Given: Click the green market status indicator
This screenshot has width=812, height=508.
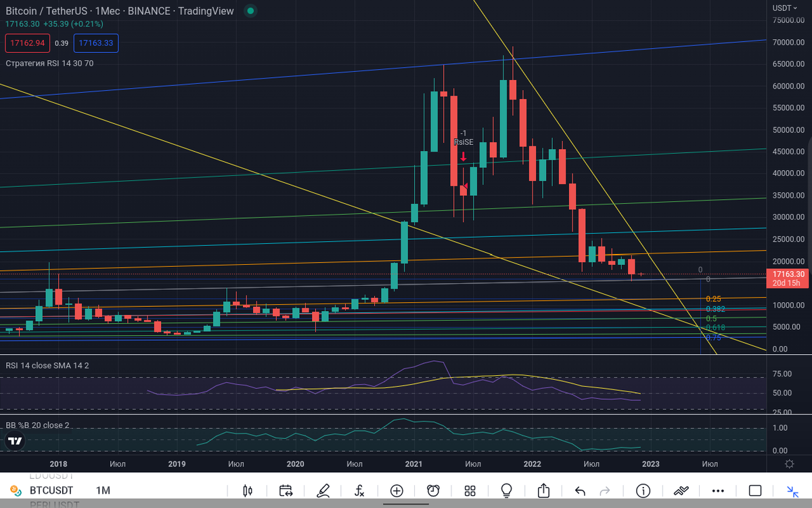Looking at the screenshot, I should coord(251,11).
